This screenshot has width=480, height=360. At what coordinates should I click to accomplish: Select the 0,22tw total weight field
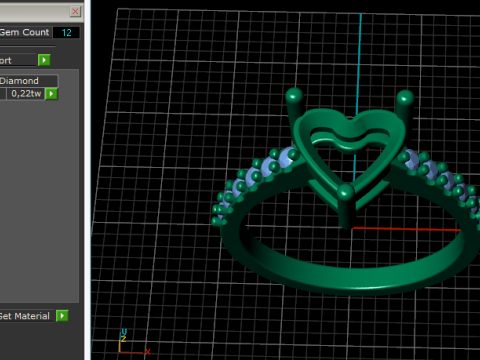(x=25, y=94)
